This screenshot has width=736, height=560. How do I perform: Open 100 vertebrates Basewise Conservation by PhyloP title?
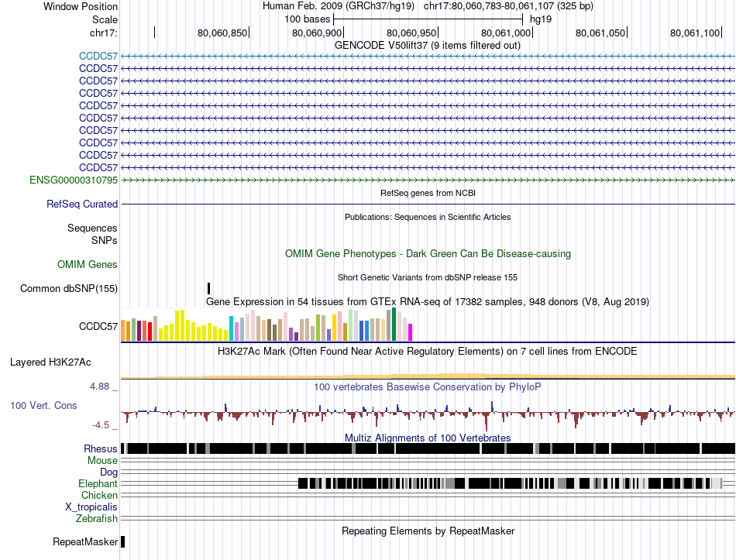click(428, 387)
